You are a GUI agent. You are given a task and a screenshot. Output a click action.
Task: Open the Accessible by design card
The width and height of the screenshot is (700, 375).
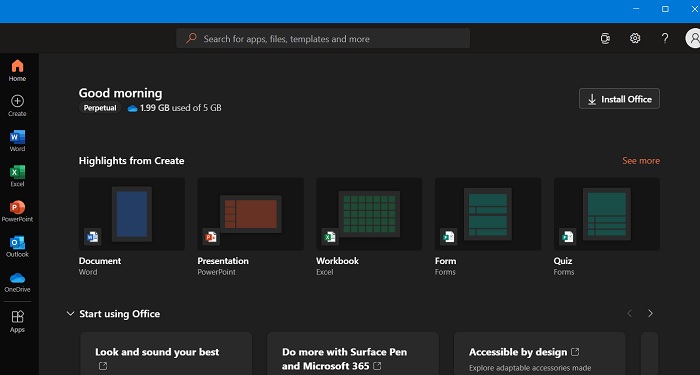[539, 354]
